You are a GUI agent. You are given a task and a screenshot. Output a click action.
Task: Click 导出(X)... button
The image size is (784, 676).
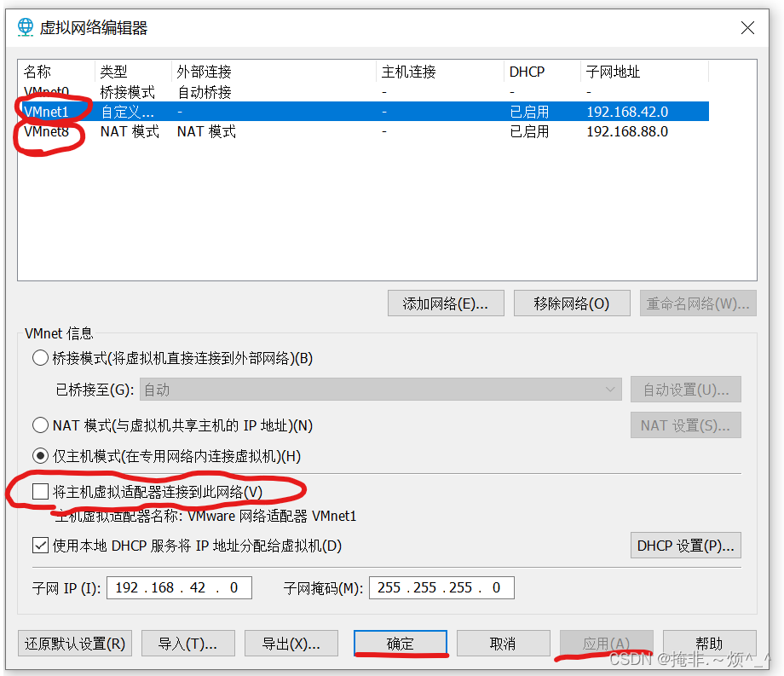click(291, 643)
